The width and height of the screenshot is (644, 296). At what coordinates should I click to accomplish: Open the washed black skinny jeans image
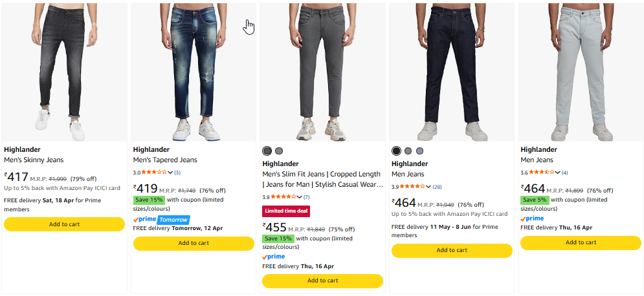click(64, 71)
